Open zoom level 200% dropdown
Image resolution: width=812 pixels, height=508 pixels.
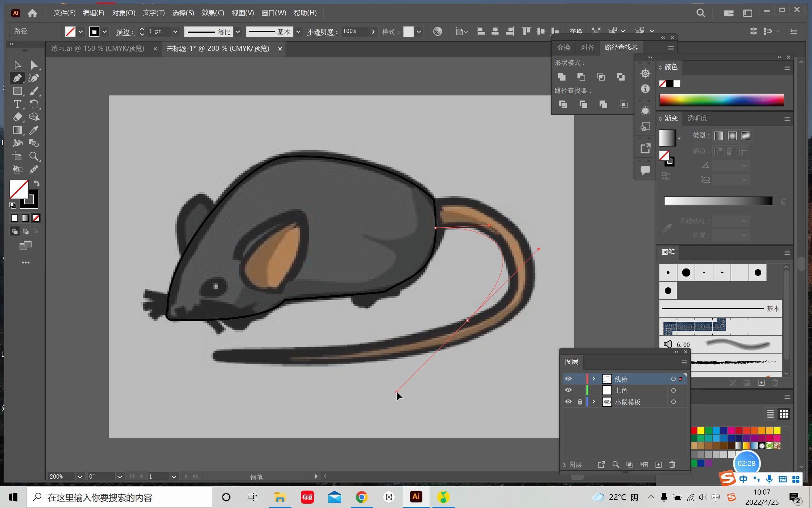[x=80, y=477]
